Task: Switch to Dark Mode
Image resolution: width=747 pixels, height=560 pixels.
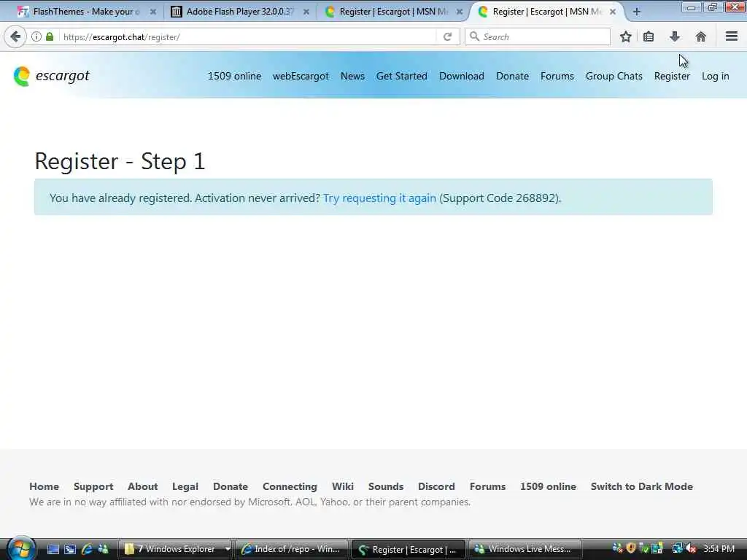Action: click(642, 486)
